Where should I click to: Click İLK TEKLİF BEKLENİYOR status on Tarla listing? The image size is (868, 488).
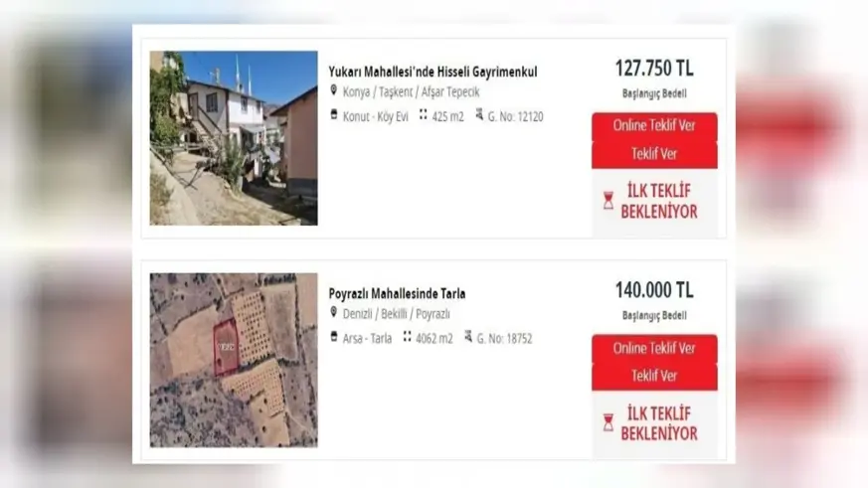click(659, 423)
